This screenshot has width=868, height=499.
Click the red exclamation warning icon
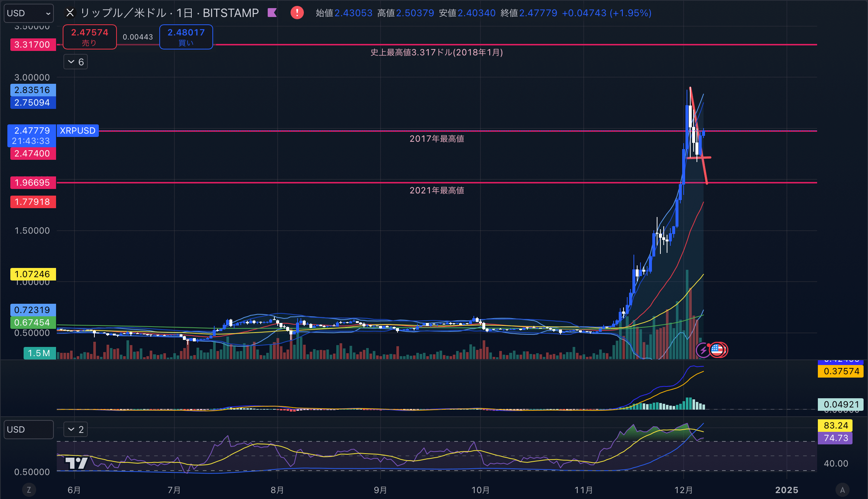[x=297, y=13]
